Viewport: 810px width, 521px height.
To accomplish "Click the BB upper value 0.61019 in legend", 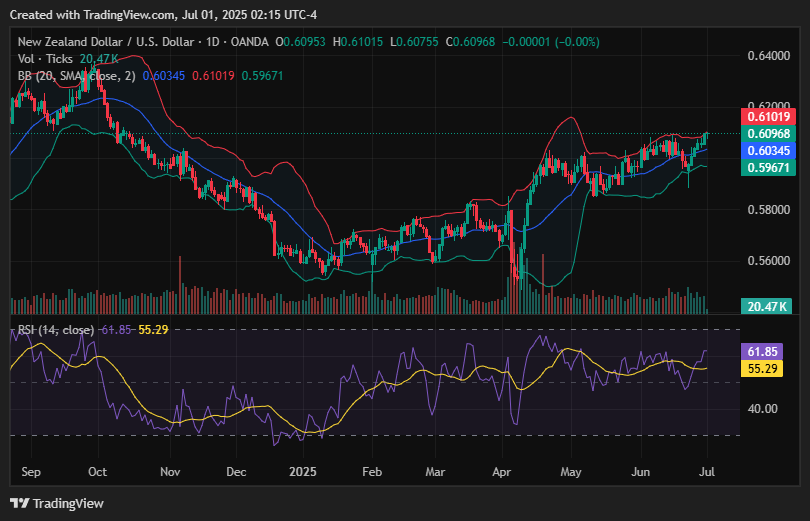I will click(213, 76).
